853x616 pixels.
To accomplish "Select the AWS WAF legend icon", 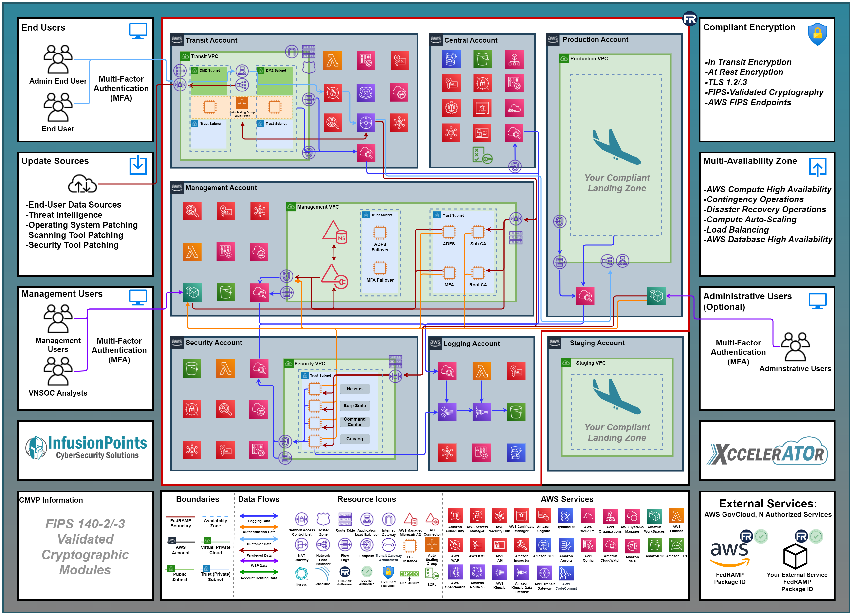I will click(455, 545).
